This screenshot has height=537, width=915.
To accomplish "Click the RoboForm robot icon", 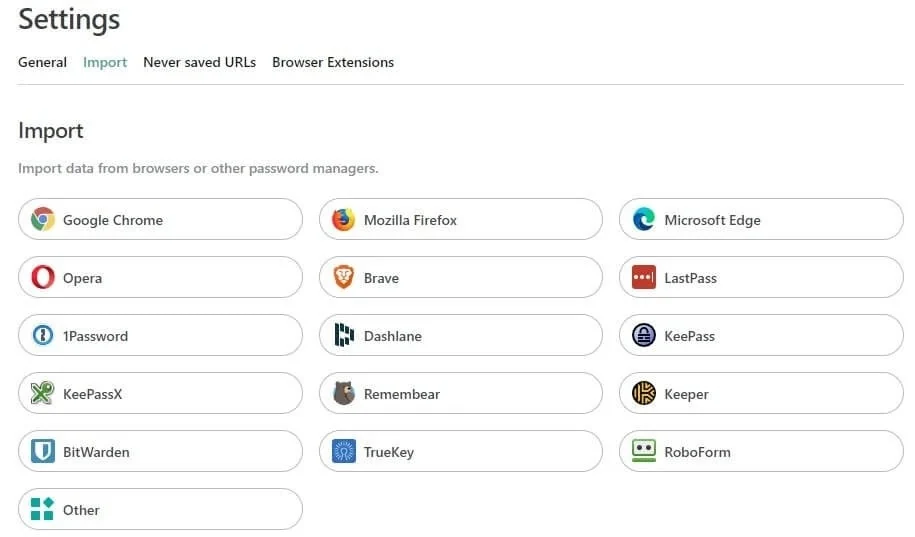I will point(644,451).
